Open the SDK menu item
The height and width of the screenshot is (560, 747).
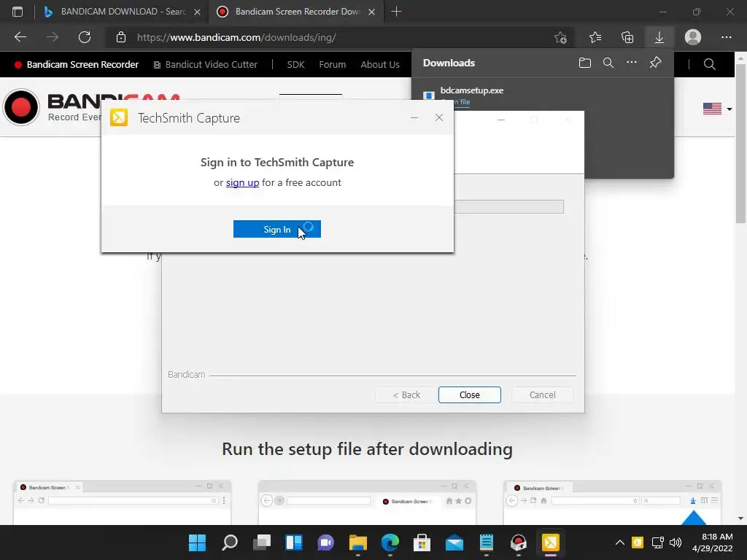point(295,65)
